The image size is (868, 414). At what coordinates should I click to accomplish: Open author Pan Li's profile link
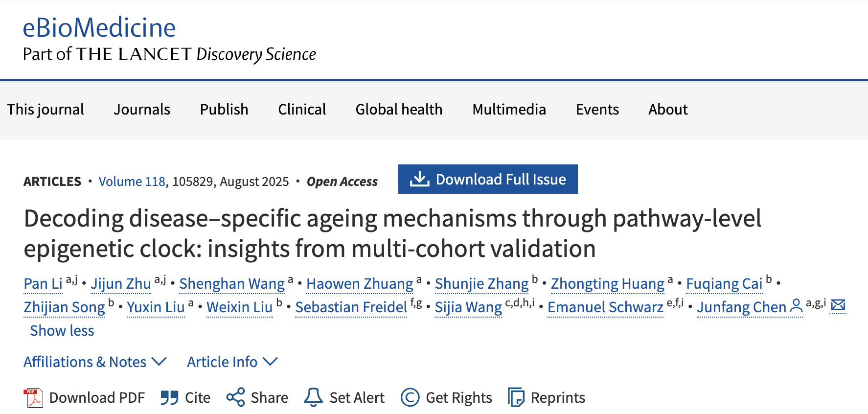click(43, 283)
